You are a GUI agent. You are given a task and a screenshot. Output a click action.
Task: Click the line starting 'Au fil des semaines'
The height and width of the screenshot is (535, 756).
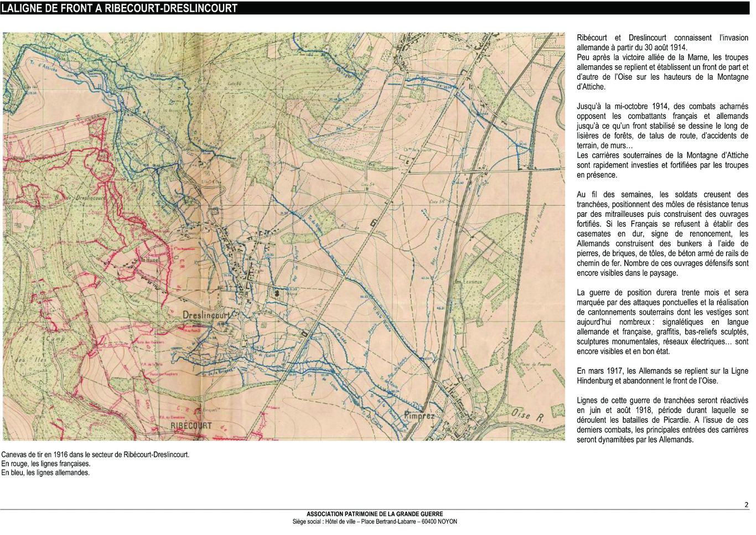662,195
